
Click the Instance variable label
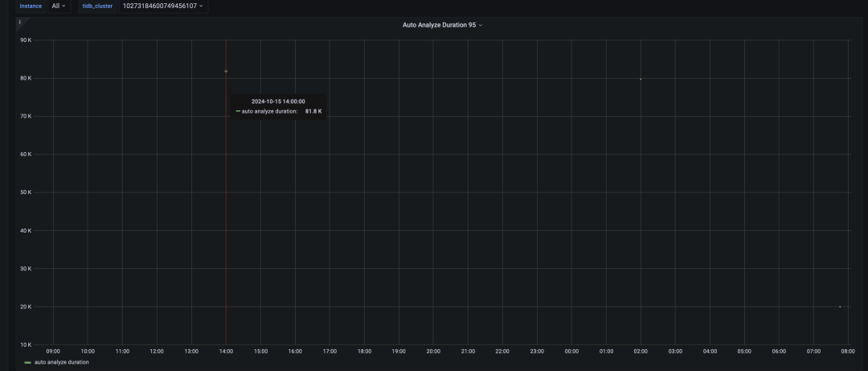coord(31,6)
